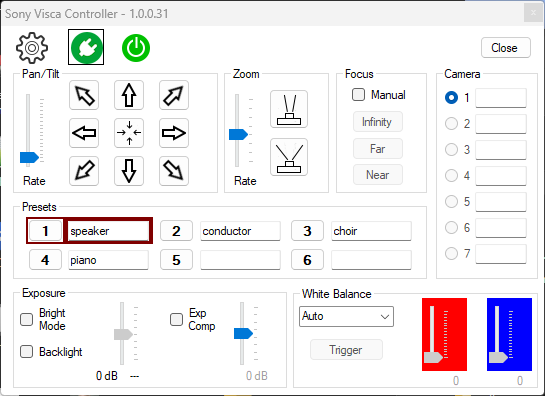Return camera home with center arrows icon

click(129, 133)
